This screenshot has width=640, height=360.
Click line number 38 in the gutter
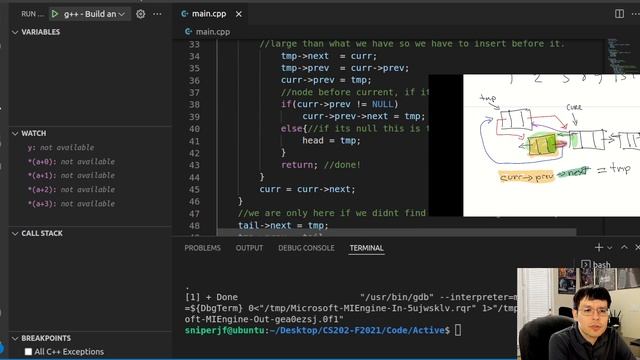[x=194, y=104]
